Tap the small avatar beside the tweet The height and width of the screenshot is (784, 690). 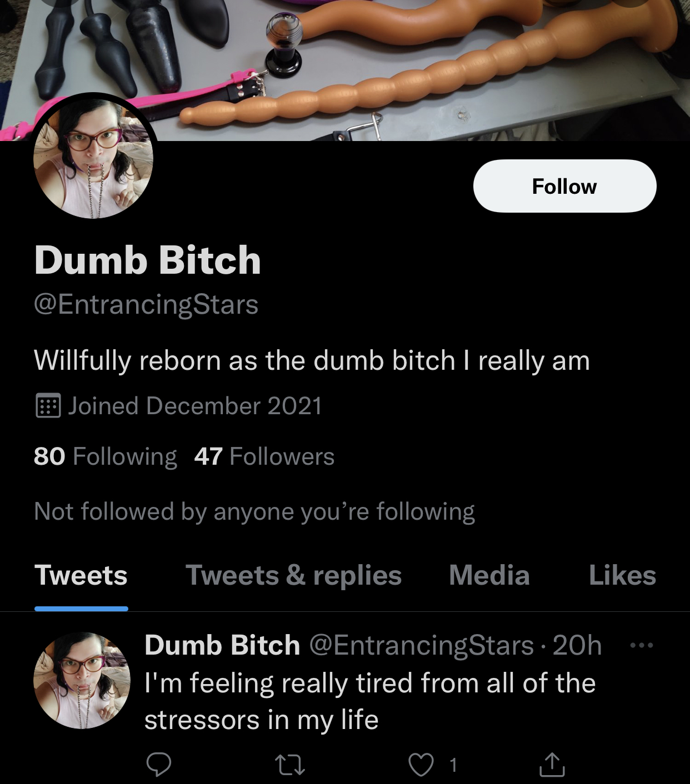pos(82,680)
